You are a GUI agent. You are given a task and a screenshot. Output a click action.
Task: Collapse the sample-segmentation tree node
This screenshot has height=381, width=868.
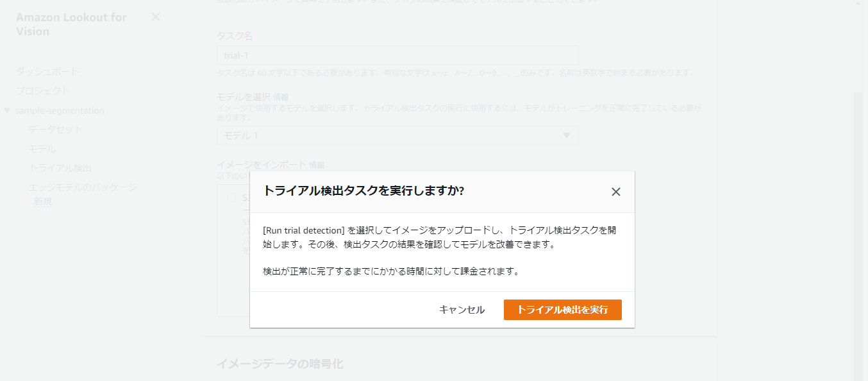click(7, 110)
